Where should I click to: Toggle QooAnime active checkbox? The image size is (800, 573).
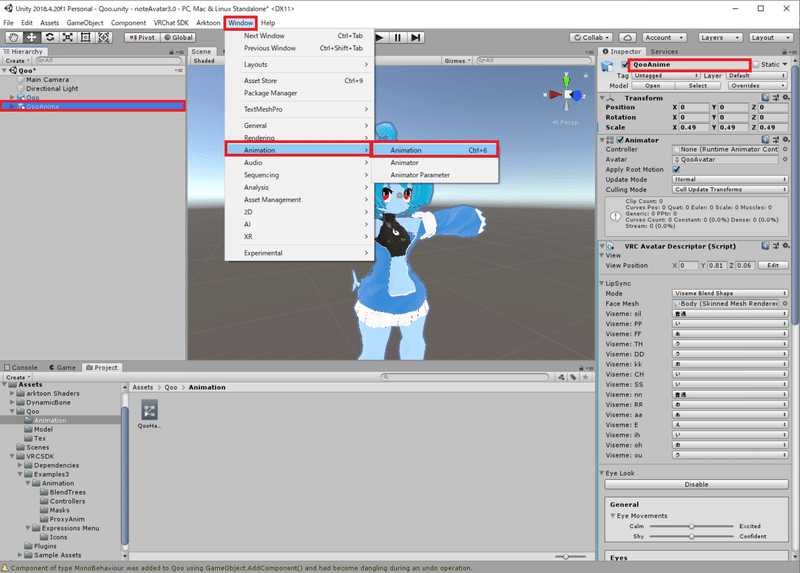point(624,64)
